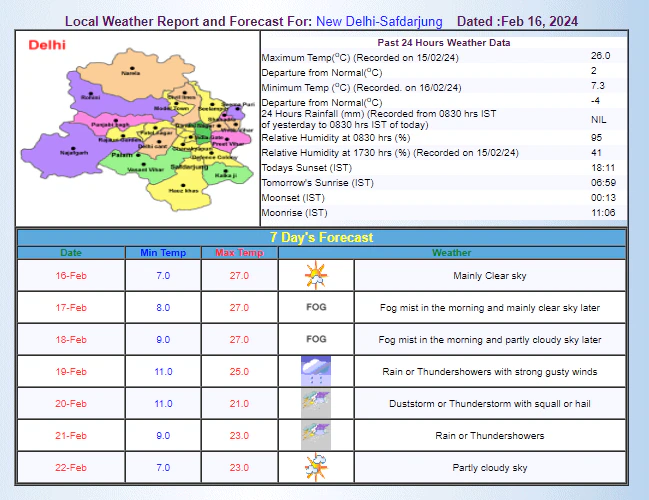Click the thundershowers icon for 21-Feb
649x500 pixels.
[316, 435]
